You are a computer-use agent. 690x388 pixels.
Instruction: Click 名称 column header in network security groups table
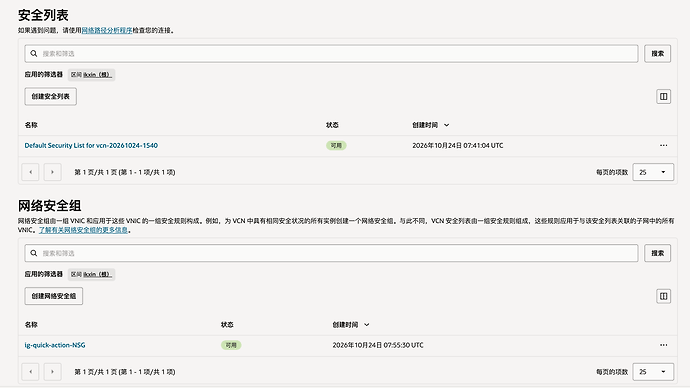pyautogui.click(x=31, y=325)
